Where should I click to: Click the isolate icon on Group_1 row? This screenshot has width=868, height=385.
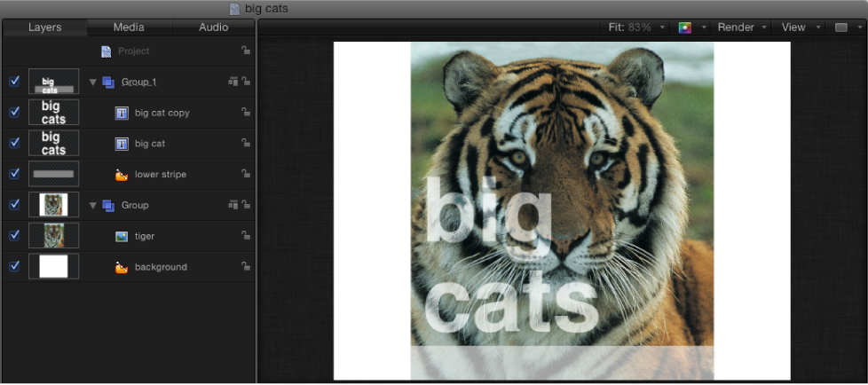[233, 82]
